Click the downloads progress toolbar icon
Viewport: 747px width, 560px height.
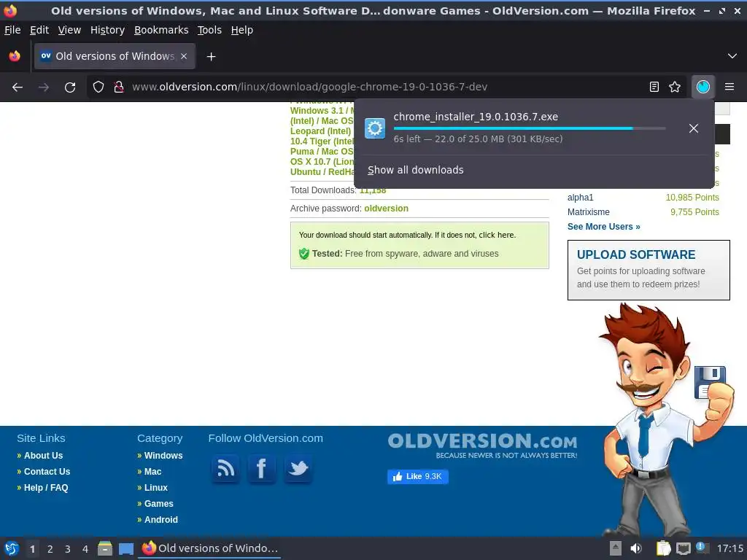pos(703,87)
